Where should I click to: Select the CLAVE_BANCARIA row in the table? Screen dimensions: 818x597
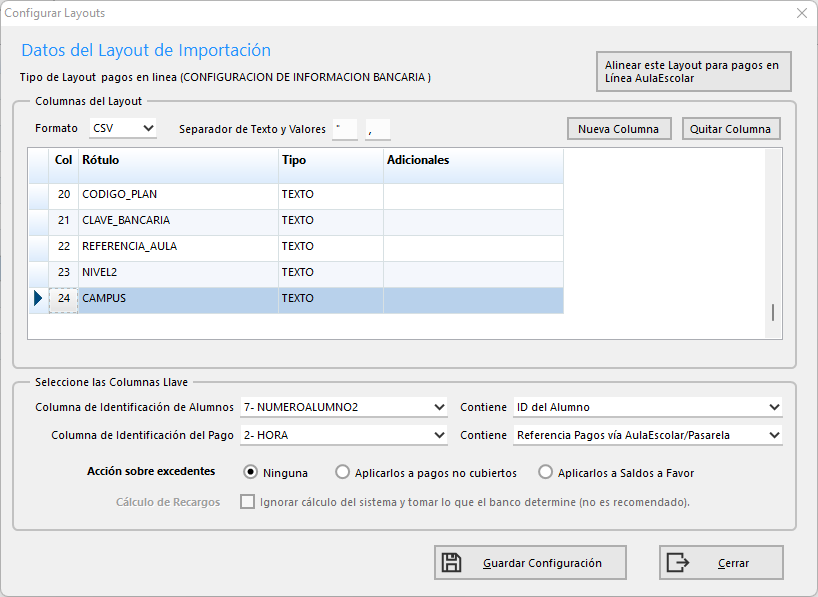tap(178, 220)
